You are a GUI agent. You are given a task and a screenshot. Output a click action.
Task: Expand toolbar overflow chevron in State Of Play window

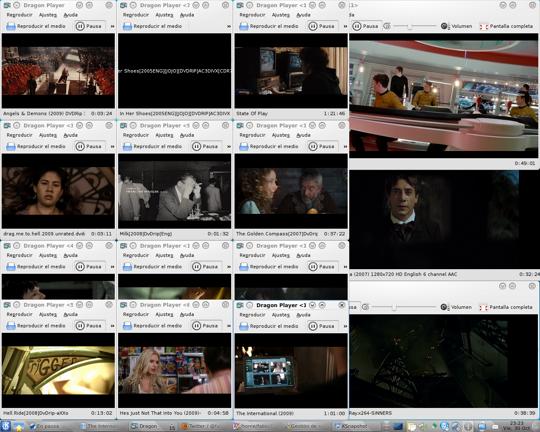(x=345, y=26)
